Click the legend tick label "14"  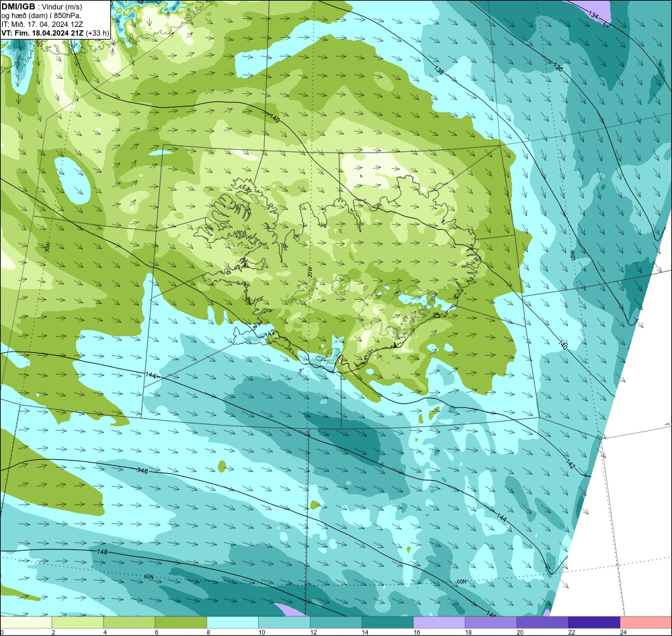(x=365, y=632)
